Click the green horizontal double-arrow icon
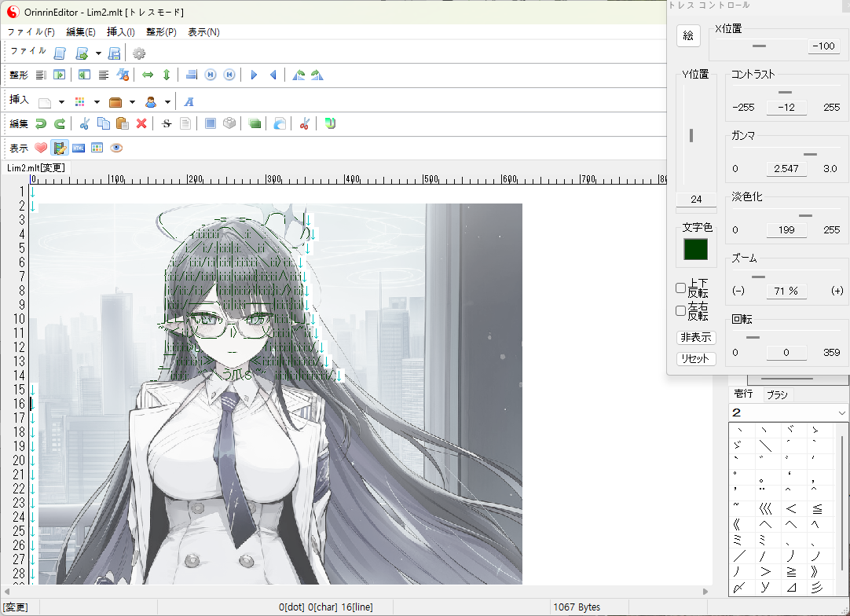 [148, 75]
